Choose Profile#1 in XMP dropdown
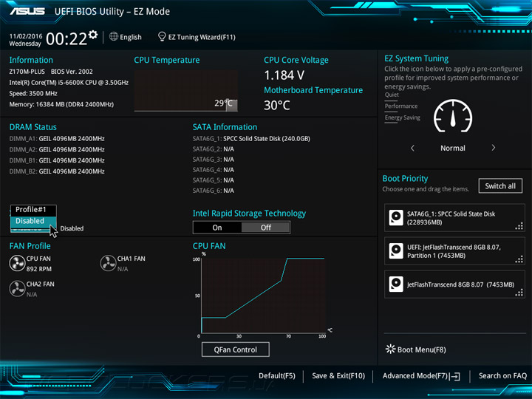532x399 pixels. 33,210
